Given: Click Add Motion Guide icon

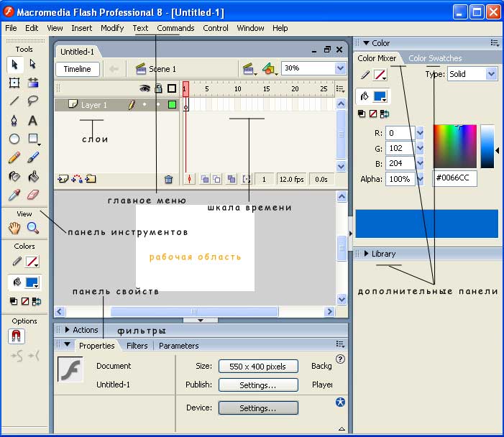Looking at the screenshot, I should [77, 179].
